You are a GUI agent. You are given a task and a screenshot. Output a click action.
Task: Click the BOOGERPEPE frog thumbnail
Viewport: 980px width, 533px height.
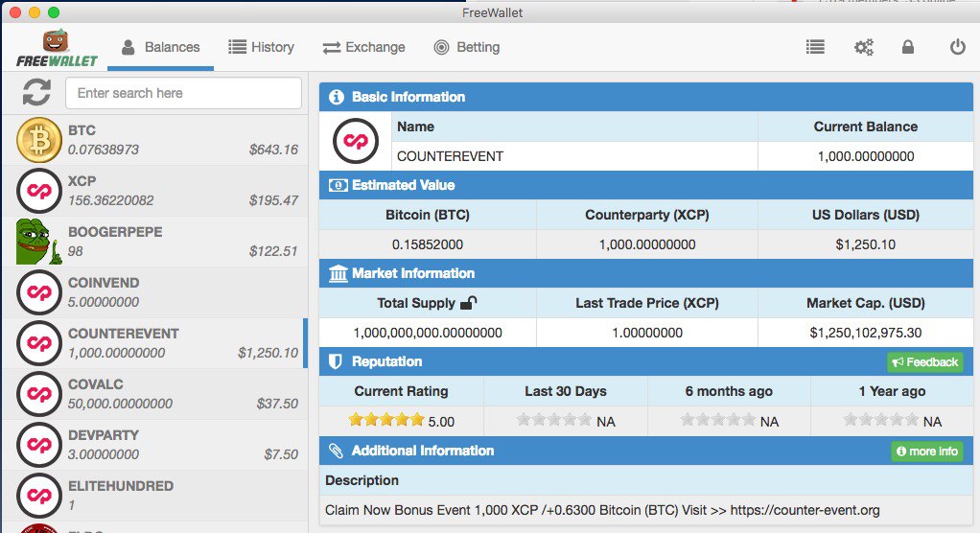(38, 242)
